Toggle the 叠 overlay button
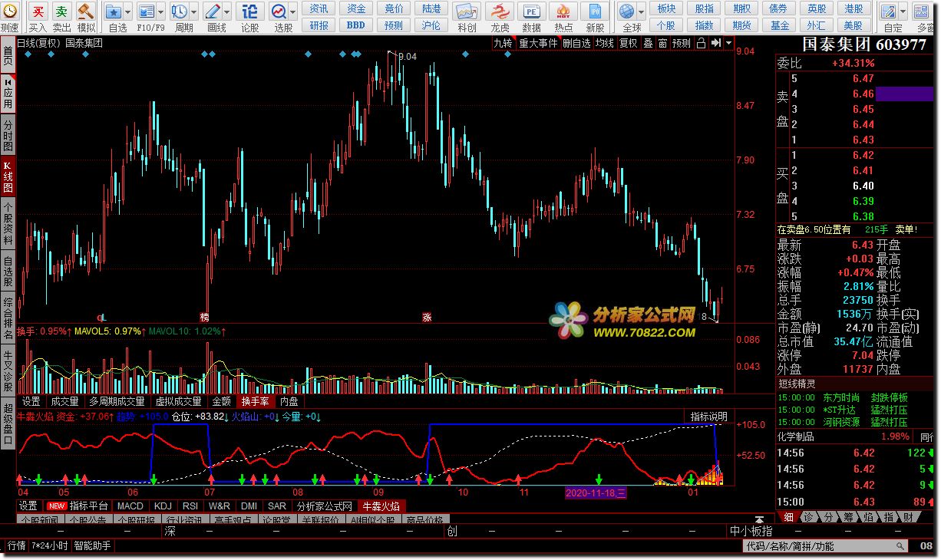Screen dimensions: 941x560 pyautogui.click(x=649, y=44)
